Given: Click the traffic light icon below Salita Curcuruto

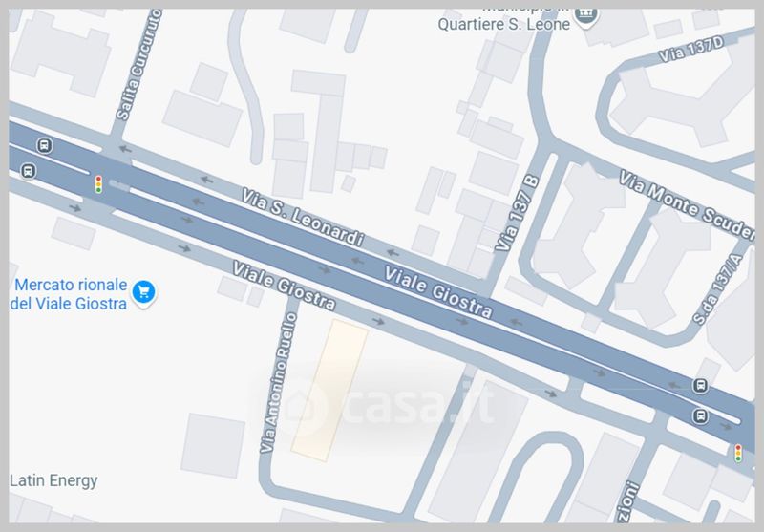Looking at the screenshot, I should [x=98, y=184].
